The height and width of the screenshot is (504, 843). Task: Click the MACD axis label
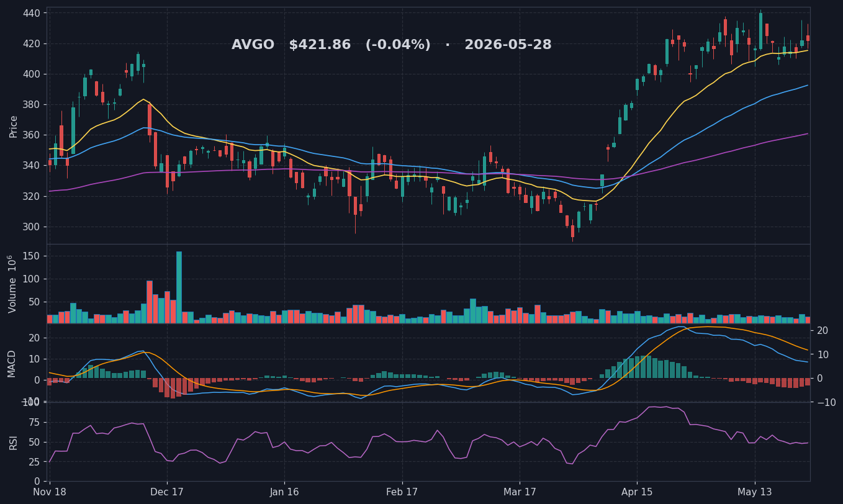click(12, 363)
